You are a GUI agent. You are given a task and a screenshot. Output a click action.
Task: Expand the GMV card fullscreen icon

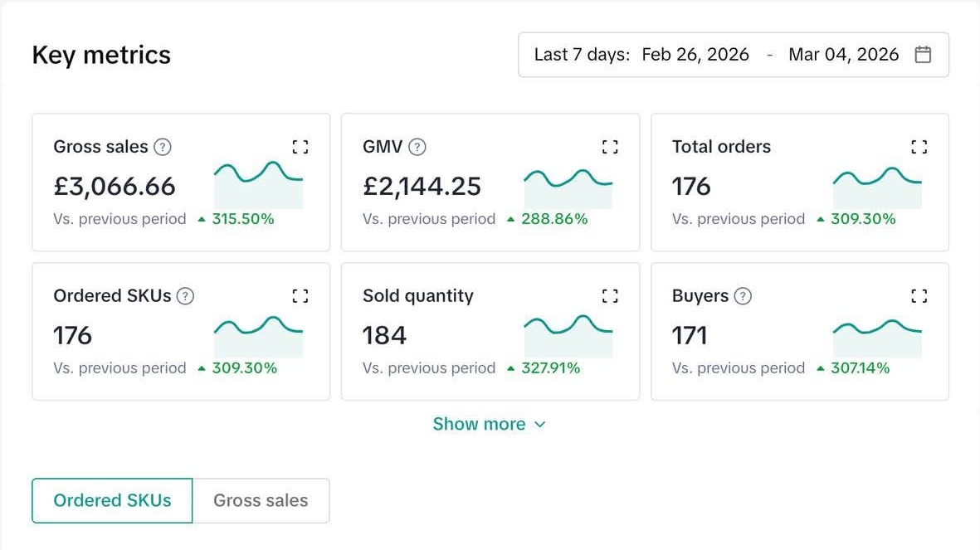point(610,147)
